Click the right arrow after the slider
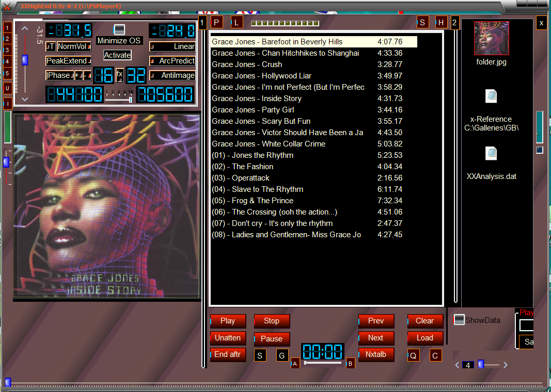 (x=506, y=365)
